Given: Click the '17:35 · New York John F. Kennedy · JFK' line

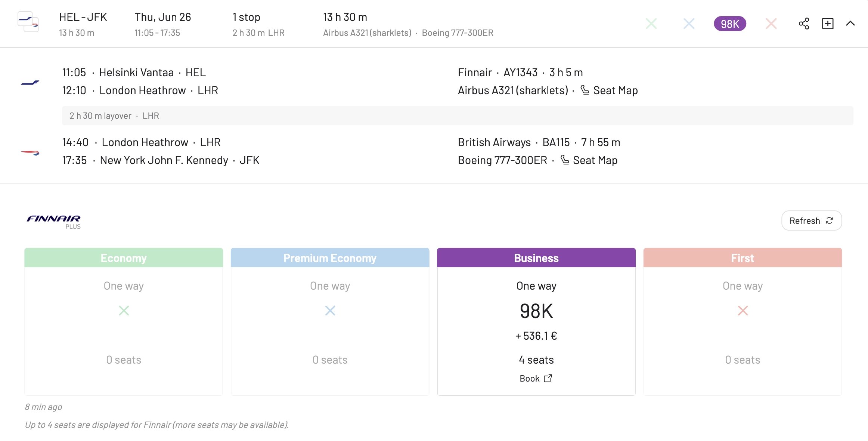Looking at the screenshot, I should 161,160.
